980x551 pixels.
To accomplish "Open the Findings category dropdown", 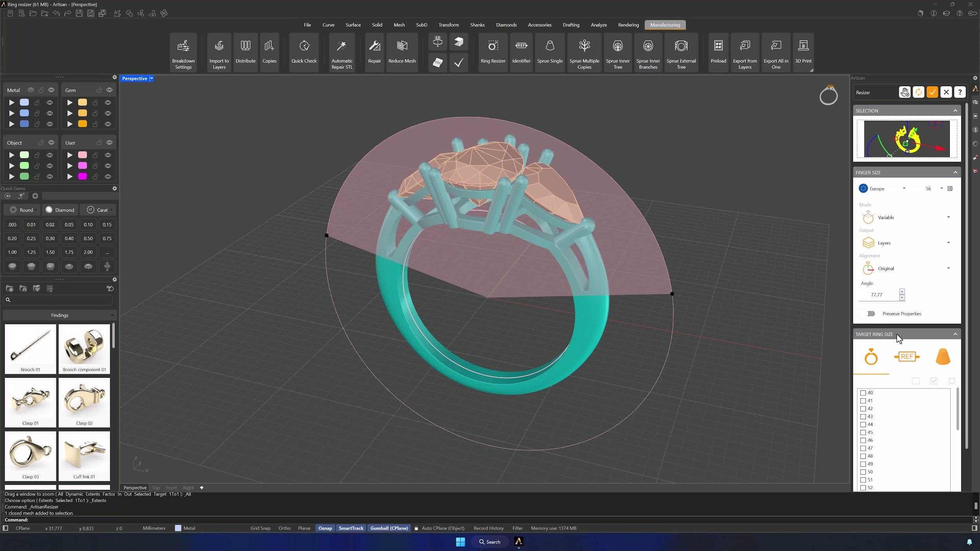I will 60,315.
